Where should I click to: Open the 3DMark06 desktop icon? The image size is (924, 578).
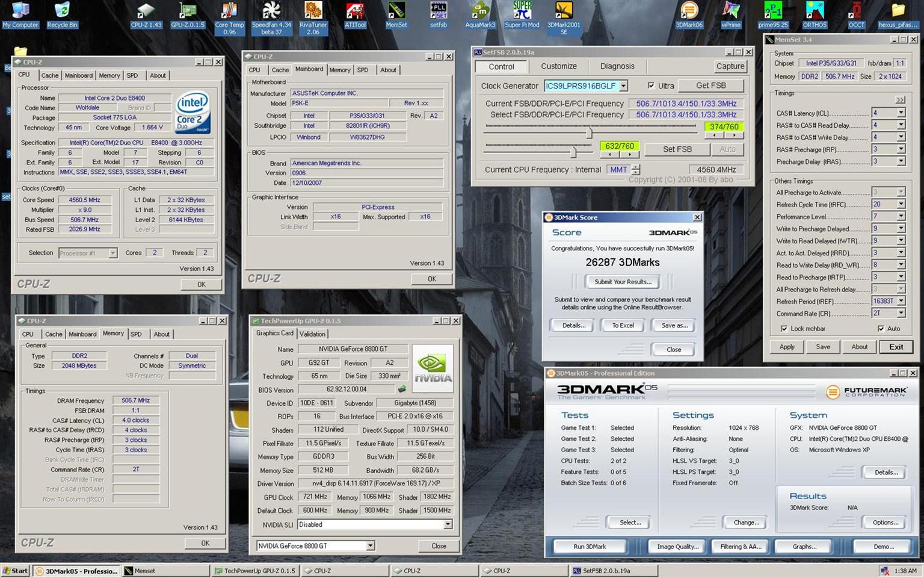[689, 15]
